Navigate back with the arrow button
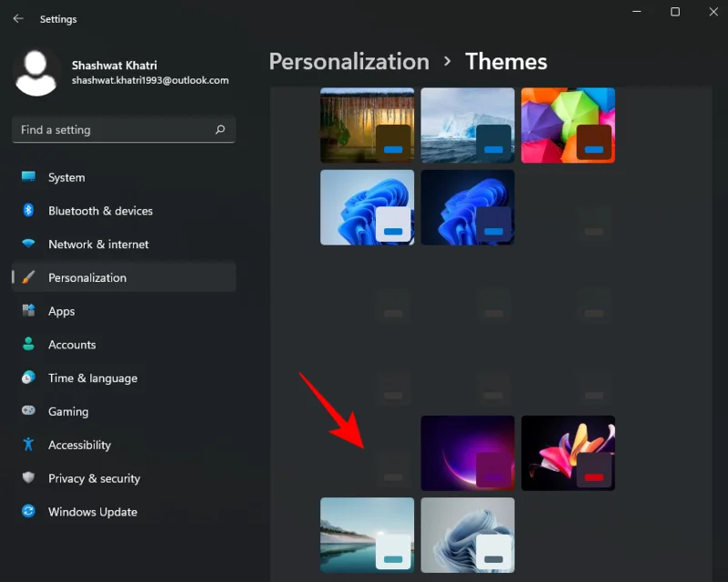Image resolution: width=728 pixels, height=582 pixels. (17, 18)
